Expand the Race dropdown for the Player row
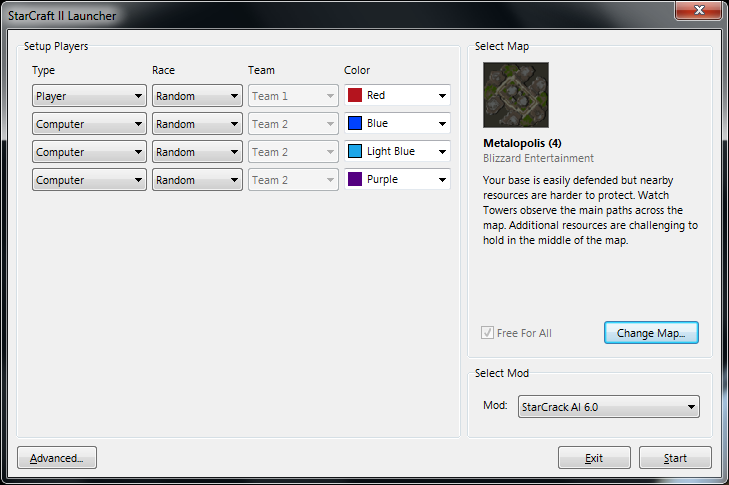729x485 pixels. (197, 96)
